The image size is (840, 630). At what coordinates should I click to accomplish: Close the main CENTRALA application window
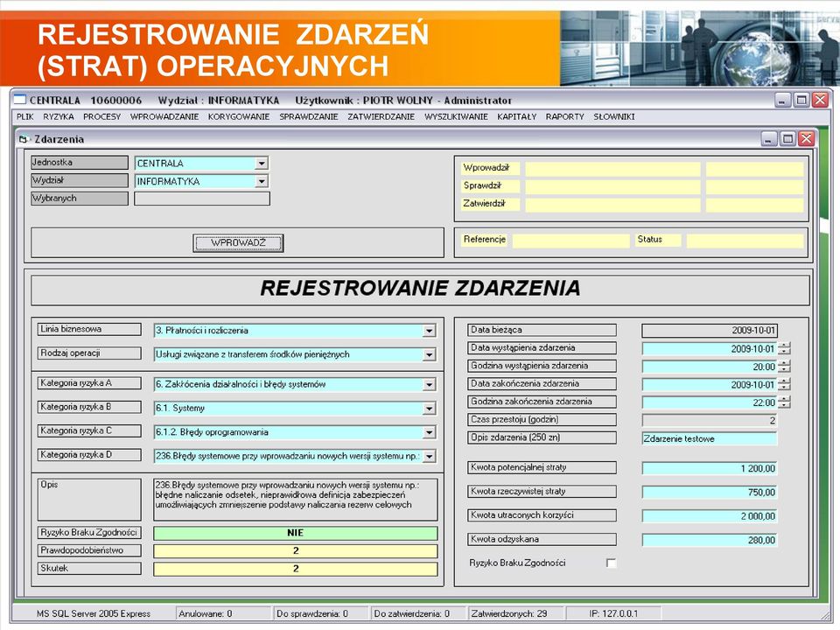pyautogui.click(x=820, y=100)
